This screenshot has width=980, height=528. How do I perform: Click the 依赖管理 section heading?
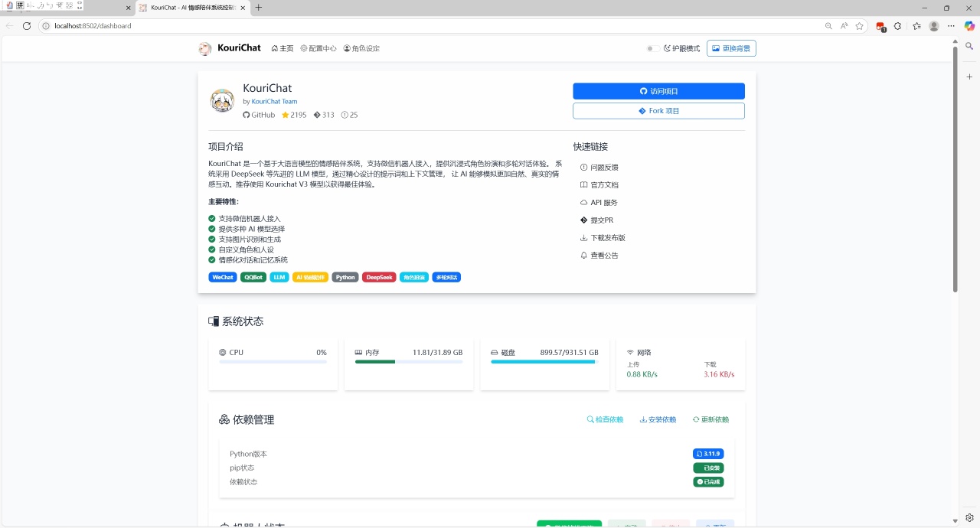[x=247, y=419]
